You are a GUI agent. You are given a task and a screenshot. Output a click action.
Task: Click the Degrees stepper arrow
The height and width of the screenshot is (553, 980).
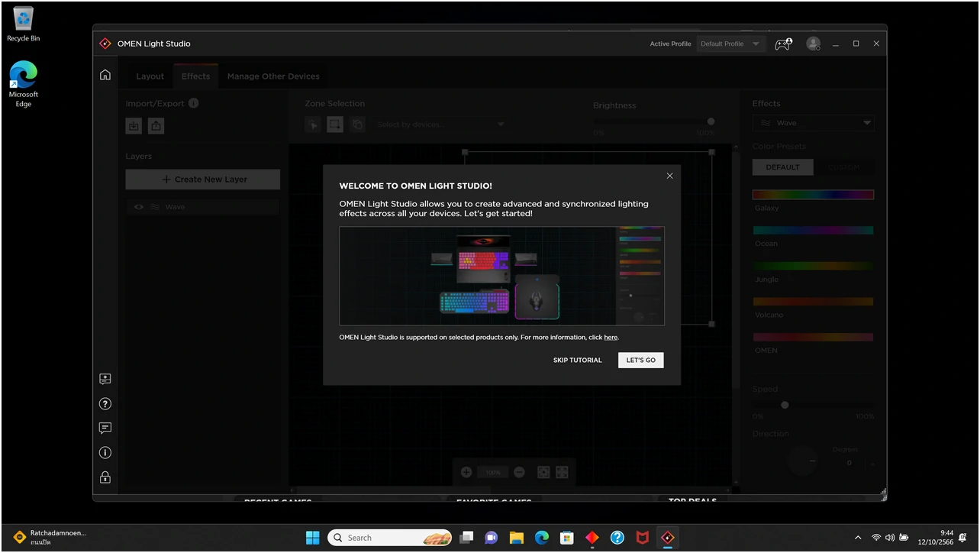(x=872, y=463)
